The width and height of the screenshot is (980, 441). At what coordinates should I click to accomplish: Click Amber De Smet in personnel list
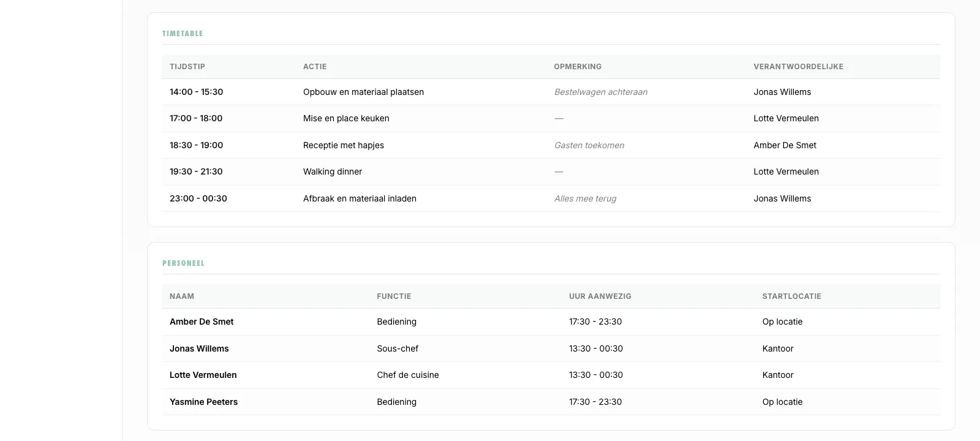pos(202,322)
